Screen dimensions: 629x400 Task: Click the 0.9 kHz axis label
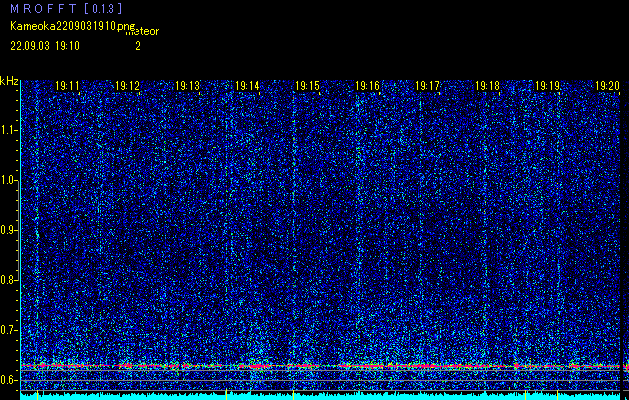pyautogui.click(x=7, y=230)
